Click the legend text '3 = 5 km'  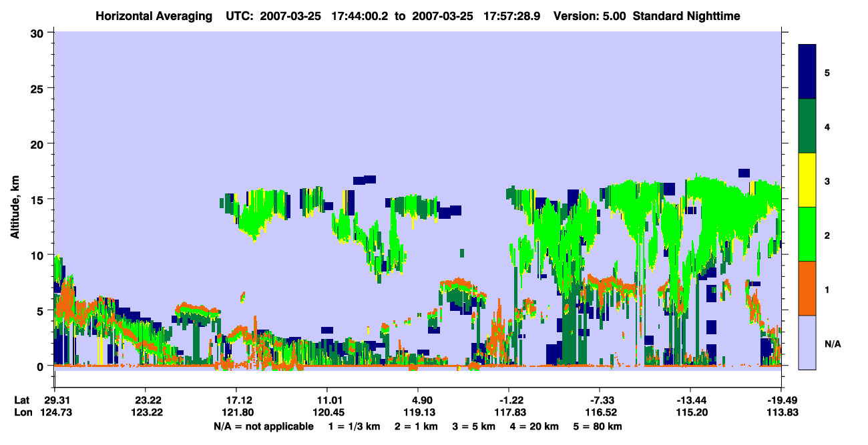(x=473, y=426)
